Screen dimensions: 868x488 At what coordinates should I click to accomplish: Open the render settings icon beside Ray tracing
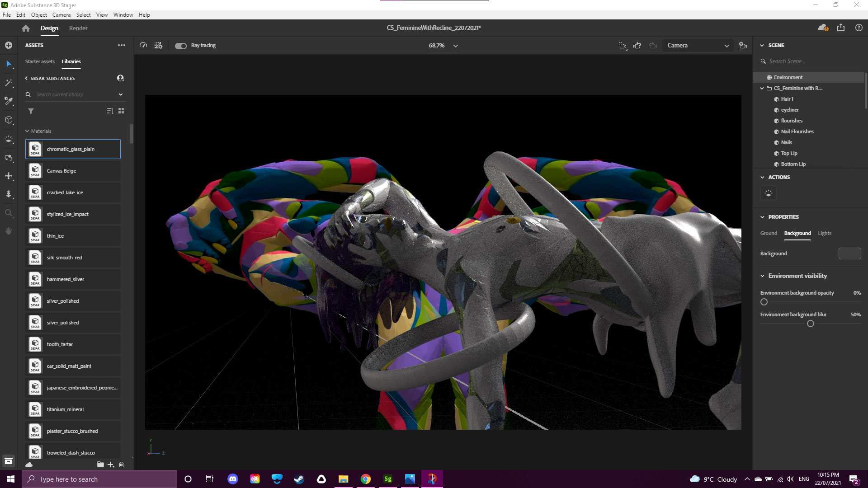pyautogui.click(x=158, y=46)
